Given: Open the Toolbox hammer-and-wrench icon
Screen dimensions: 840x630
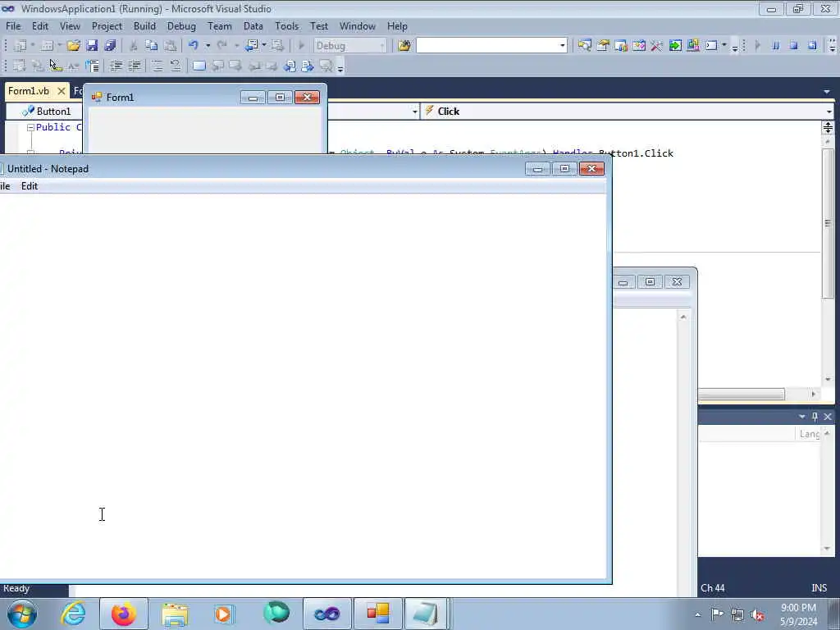Looking at the screenshot, I should [657, 46].
